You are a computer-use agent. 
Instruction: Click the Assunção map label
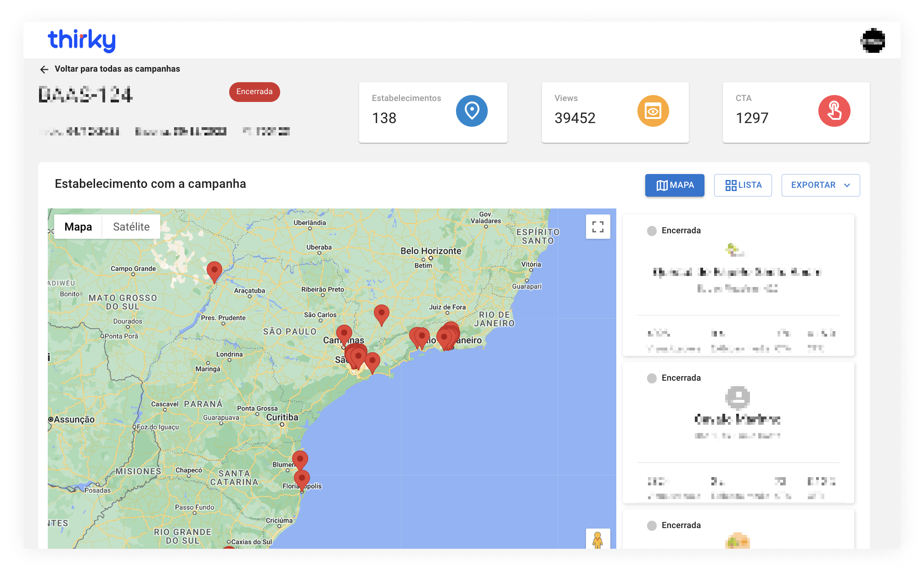pyautogui.click(x=74, y=419)
